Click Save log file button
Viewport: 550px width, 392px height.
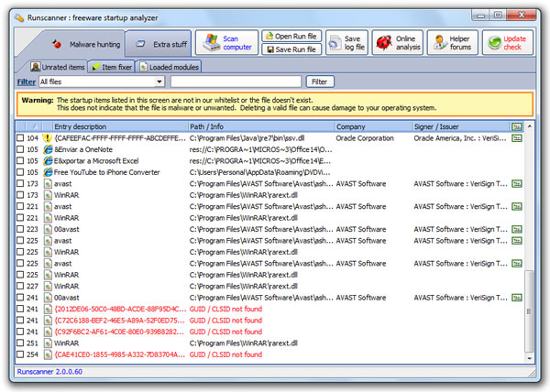(x=346, y=43)
